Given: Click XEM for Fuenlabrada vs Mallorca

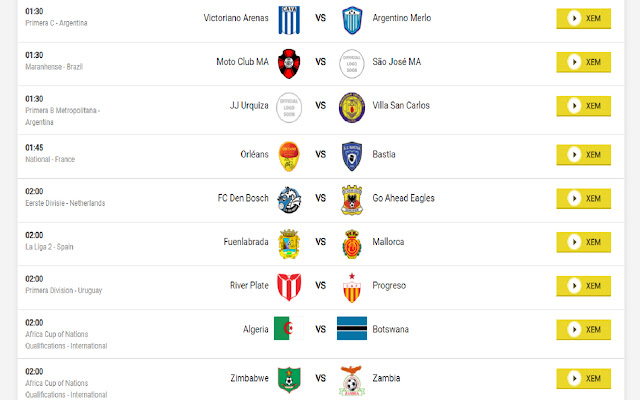Looking at the screenshot, I should (x=584, y=242).
